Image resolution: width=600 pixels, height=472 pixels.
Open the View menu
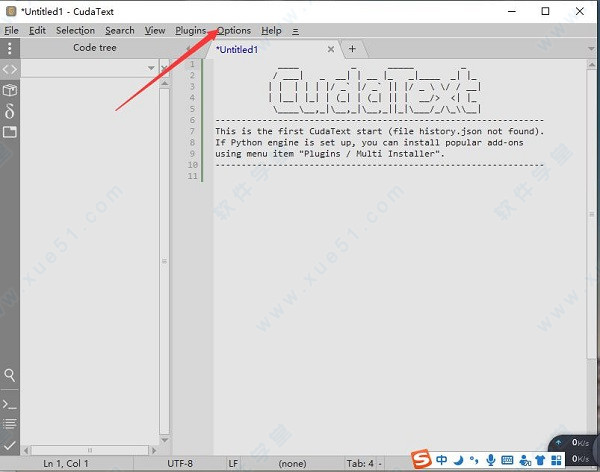pos(155,31)
